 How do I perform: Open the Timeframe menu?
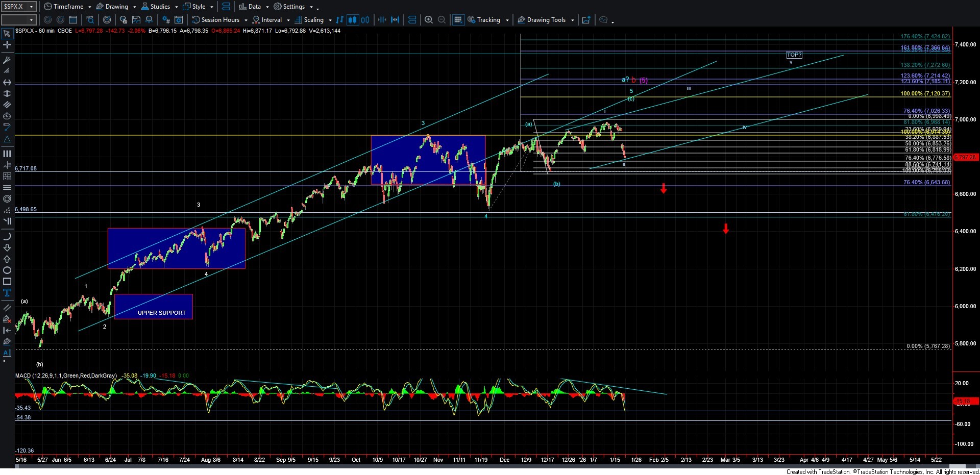tap(68, 7)
